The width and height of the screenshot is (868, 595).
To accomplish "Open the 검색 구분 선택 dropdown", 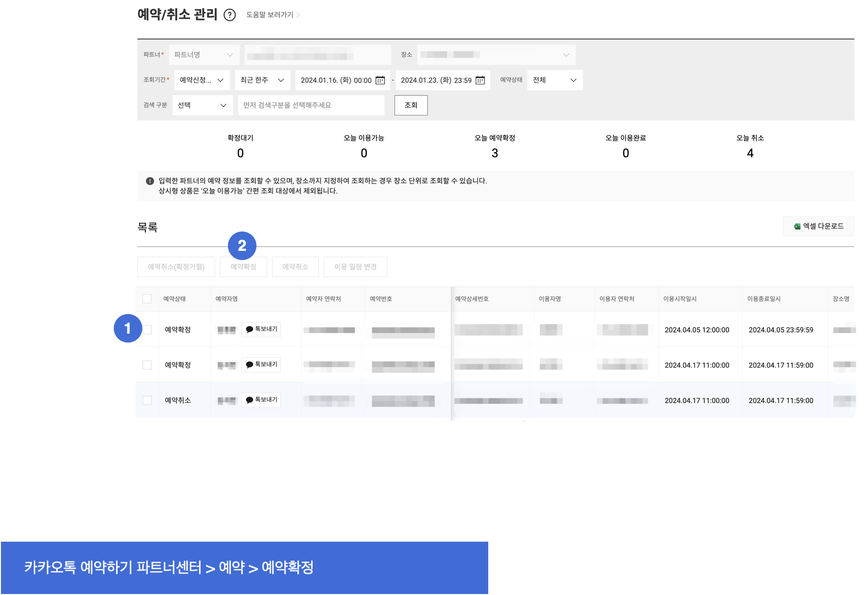I will [202, 105].
